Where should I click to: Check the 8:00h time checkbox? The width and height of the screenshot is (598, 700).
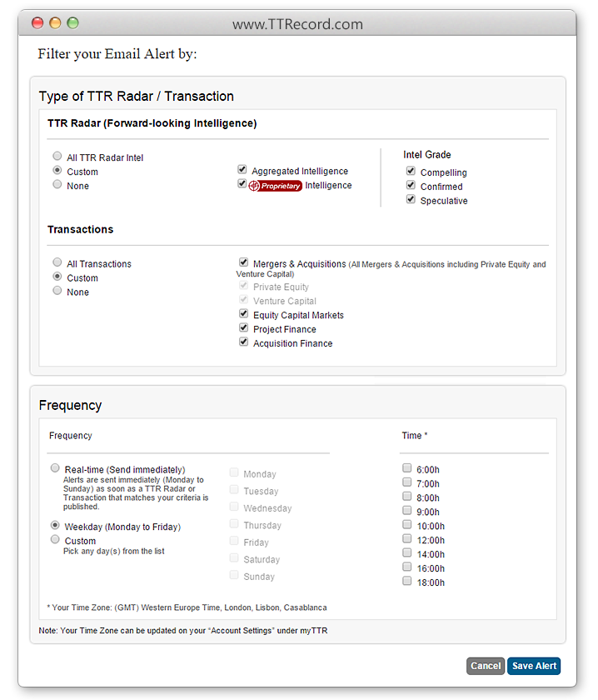pyautogui.click(x=407, y=496)
